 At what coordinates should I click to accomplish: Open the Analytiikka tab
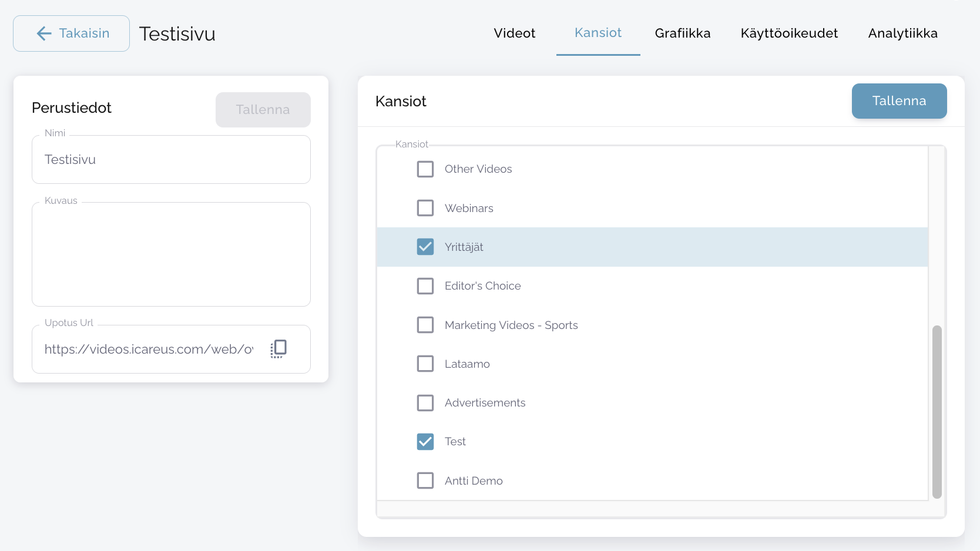902,33
